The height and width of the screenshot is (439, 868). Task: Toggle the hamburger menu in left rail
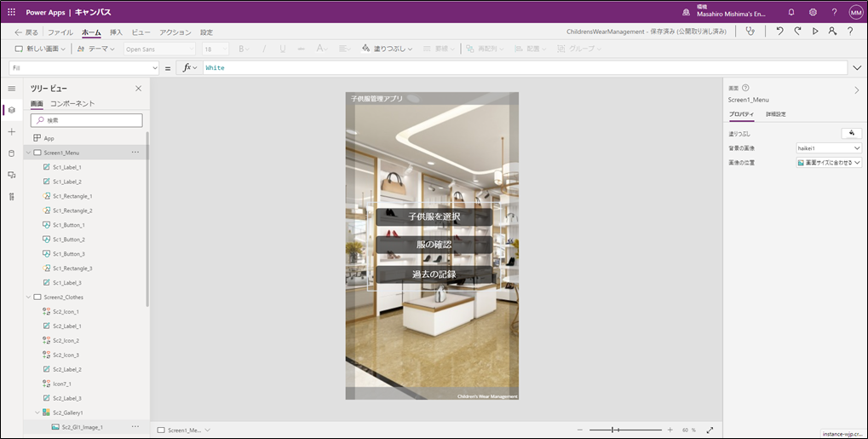(12, 89)
